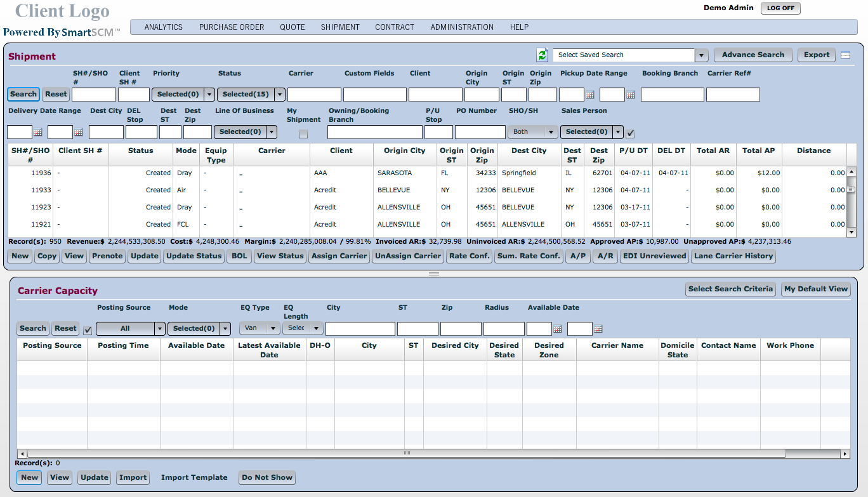Open the Status Selected(15) dropdown
Screen dimensions: 868x497
point(279,95)
